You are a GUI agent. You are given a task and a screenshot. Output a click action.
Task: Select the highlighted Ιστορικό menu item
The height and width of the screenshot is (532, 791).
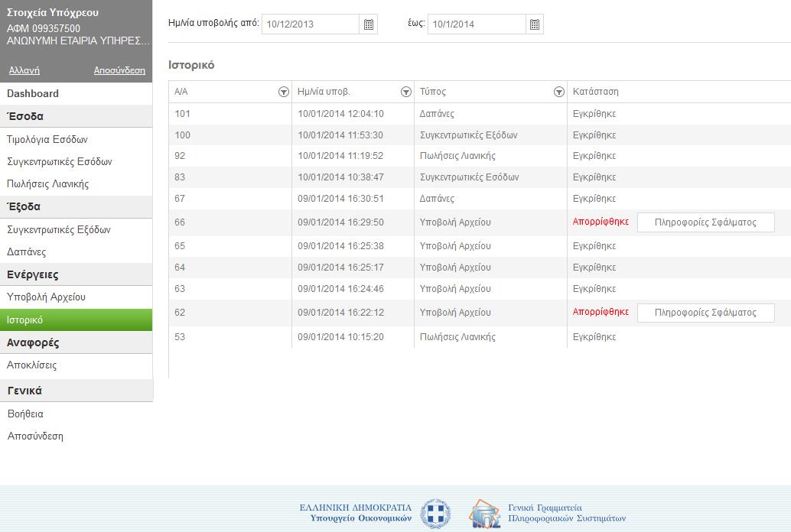click(76, 320)
